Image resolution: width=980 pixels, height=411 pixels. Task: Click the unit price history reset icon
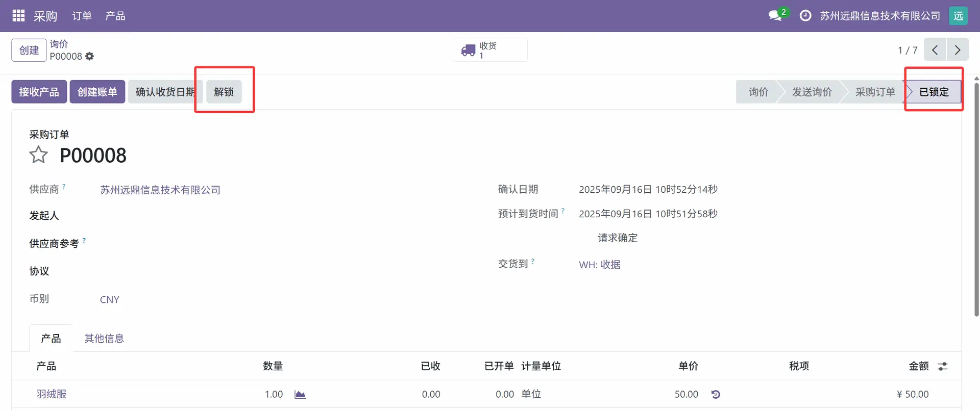point(716,394)
